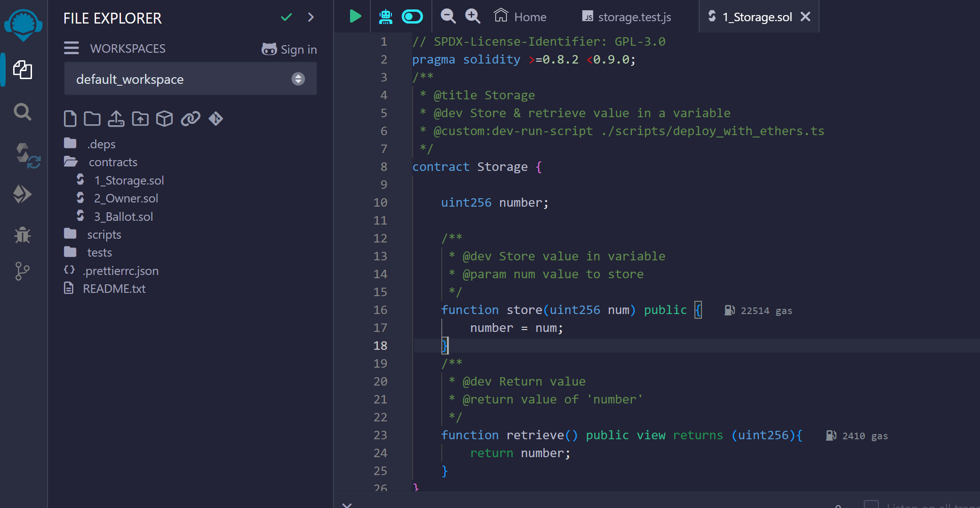Image resolution: width=980 pixels, height=508 pixels.
Task: Click the green Run script play button
Action: click(x=355, y=16)
